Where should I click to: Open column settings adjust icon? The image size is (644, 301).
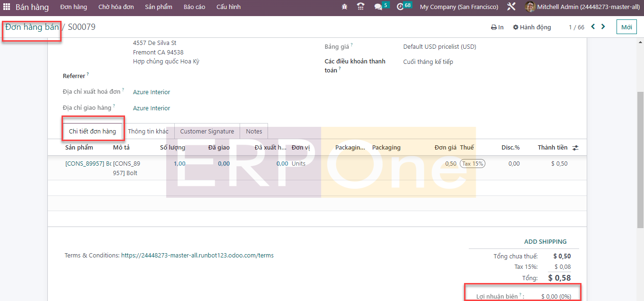pos(575,148)
